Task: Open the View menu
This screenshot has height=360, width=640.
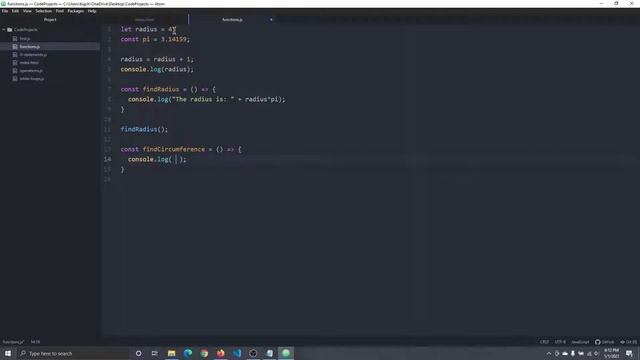Action: pyautogui.click(x=27, y=11)
